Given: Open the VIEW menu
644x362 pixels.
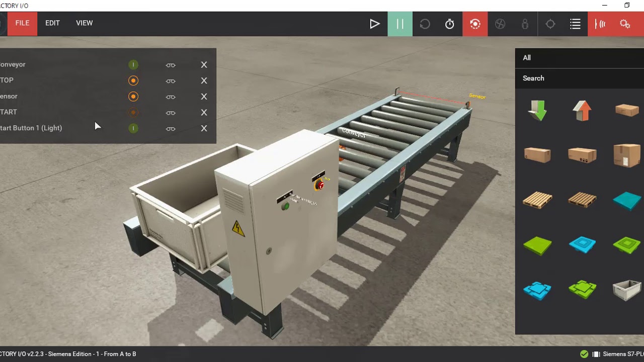Looking at the screenshot, I should [x=85, y=23].
